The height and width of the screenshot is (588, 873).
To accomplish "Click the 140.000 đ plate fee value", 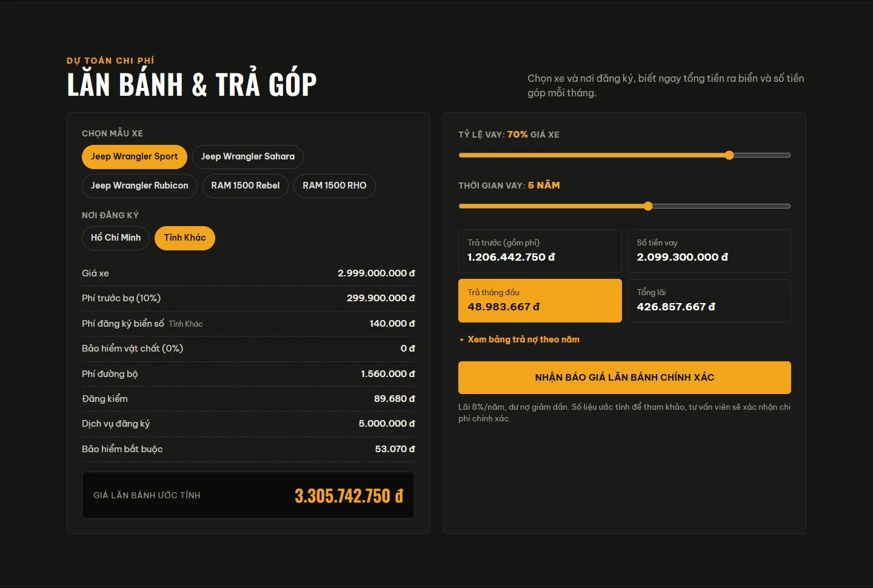I will [x=392, y=324].
